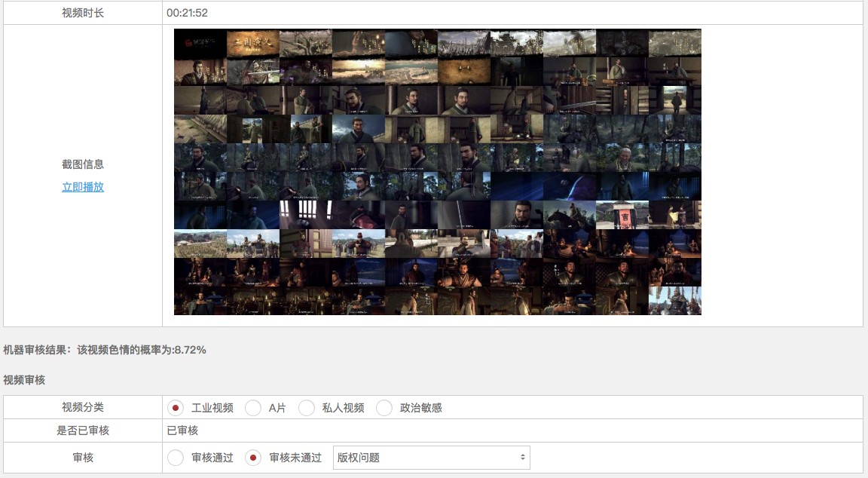Click the video duration value 00:21:52
This screenshot has width=868, height=478.
187,13
